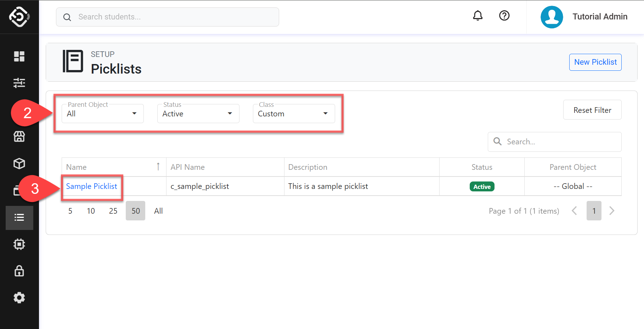Open the settings gear icon in sidebar

[19, 298]
